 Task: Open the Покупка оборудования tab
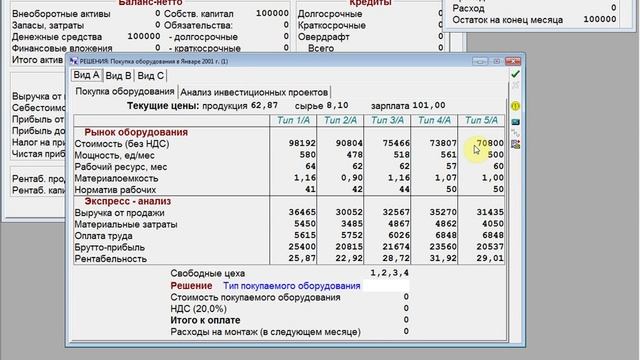pos(125,91)
